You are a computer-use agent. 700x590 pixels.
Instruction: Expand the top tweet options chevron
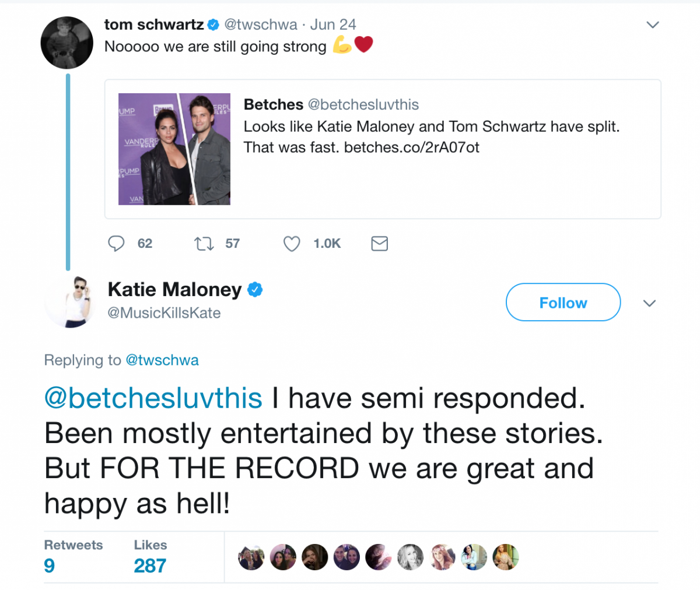point(653,24)
